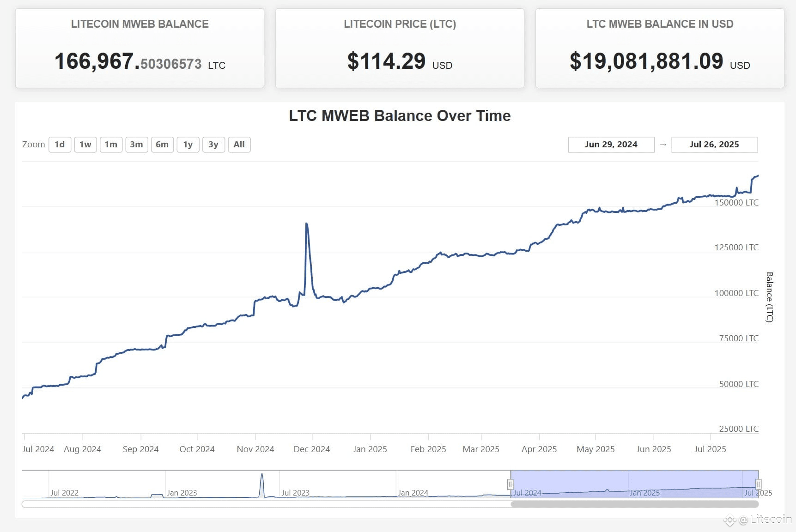This screenshot has height=532, width=796.
Task: Click the Jan 2024 navigator label
Action: [x=413, y=493]
